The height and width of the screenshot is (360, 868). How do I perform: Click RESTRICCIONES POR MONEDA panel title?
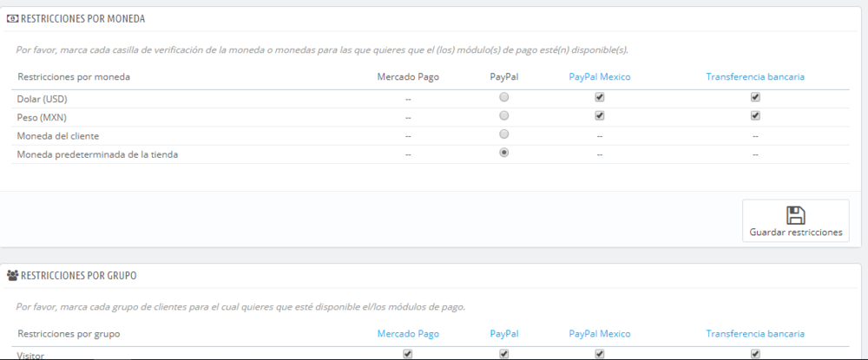click(82, 19)
